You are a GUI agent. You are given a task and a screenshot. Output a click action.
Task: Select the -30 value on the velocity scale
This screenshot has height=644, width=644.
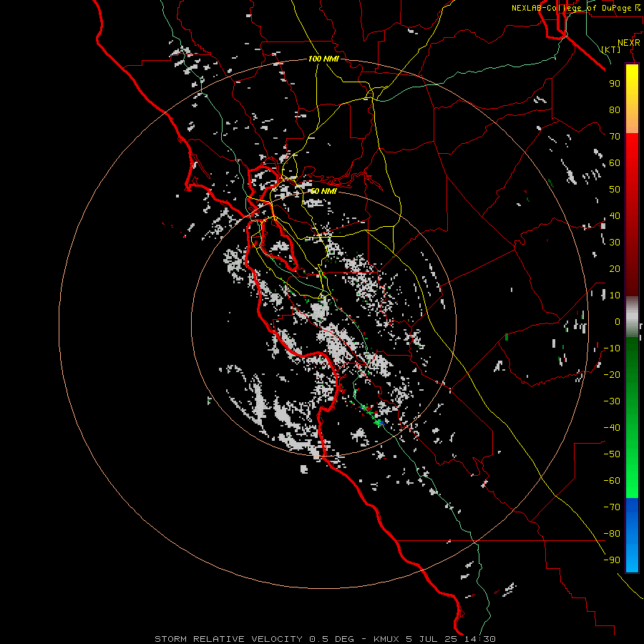coord(612,401)
